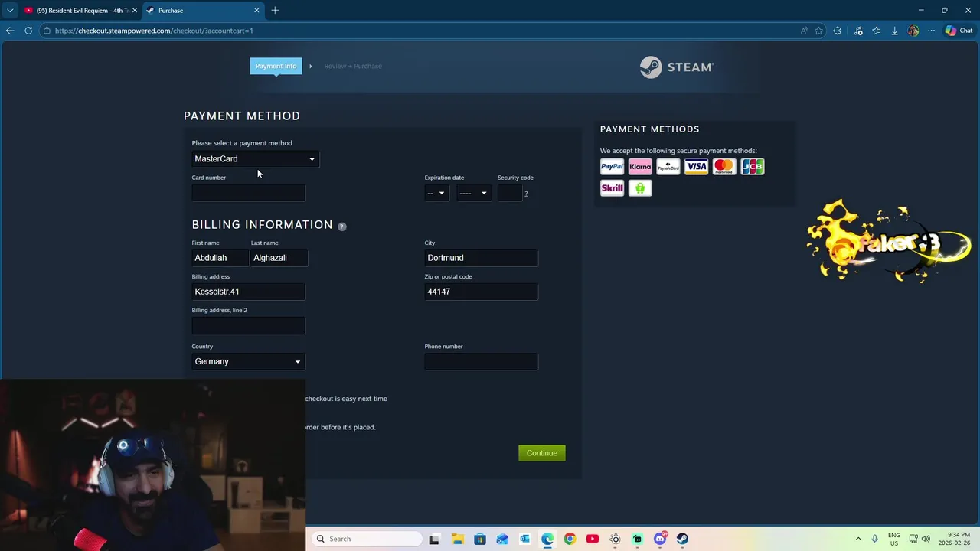Click the green Continue button

(542, 453)
